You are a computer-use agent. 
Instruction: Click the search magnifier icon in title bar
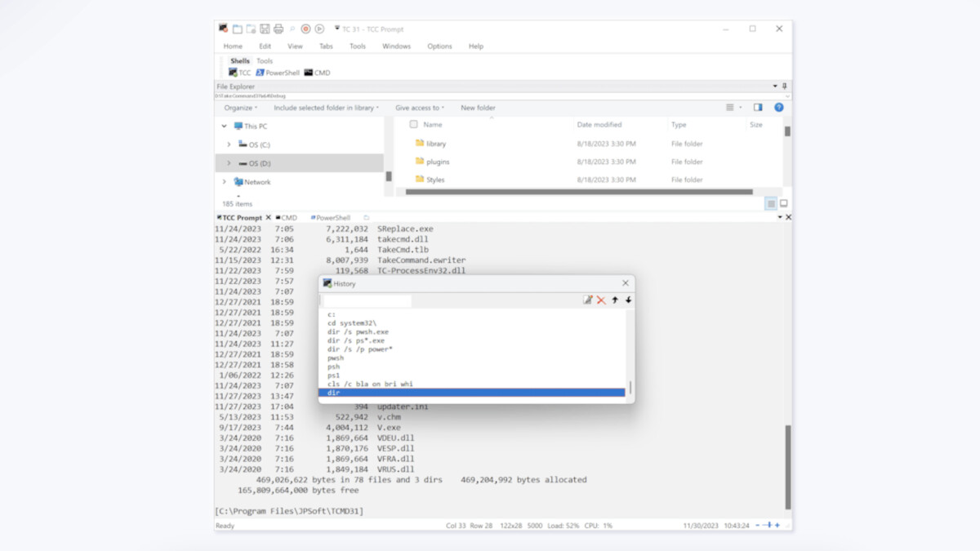(292, 29)
